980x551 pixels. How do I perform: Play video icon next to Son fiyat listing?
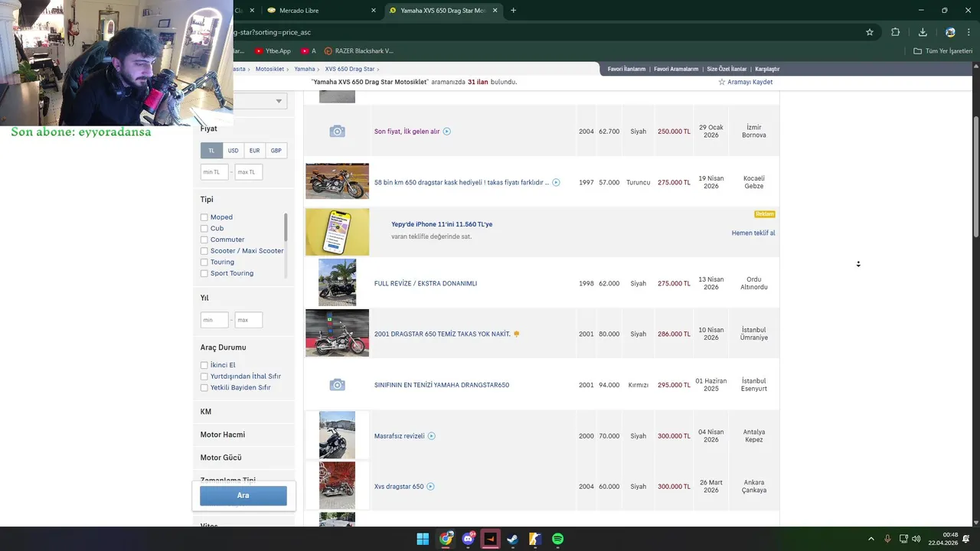[447, 132]
